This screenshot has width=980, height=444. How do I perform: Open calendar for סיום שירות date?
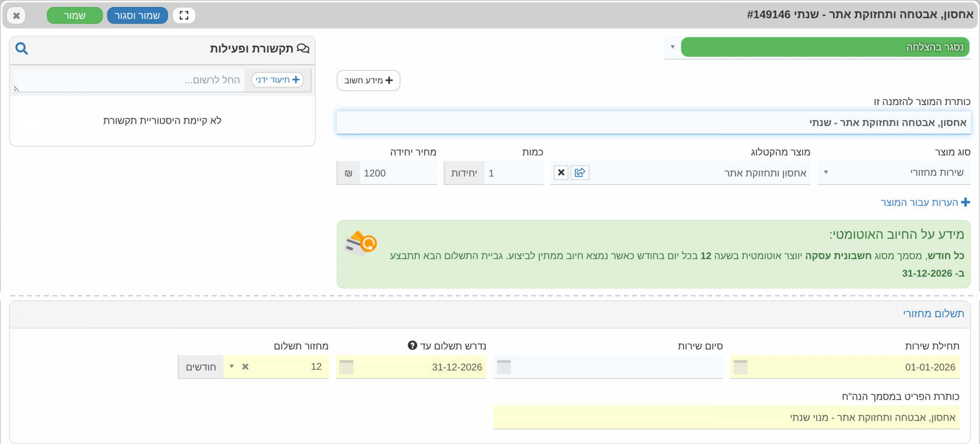[504, 367]
